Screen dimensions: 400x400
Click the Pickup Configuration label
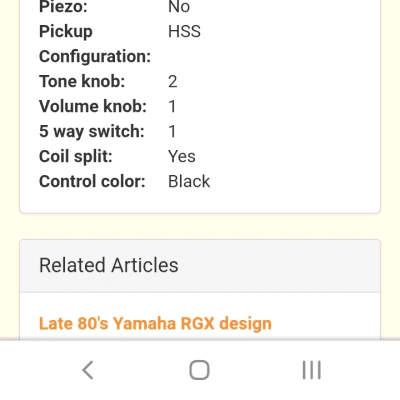click(x=95, y=44)
